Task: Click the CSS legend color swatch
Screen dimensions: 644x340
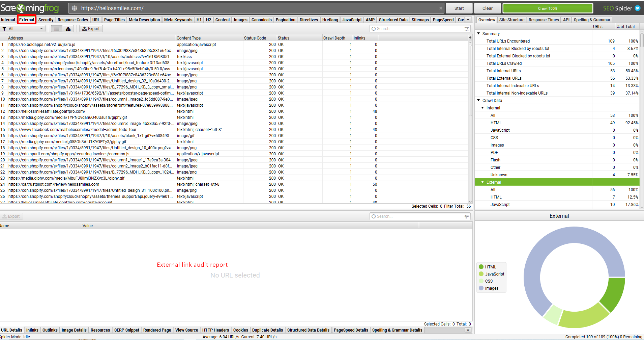Action: click(x=481, y=281)
